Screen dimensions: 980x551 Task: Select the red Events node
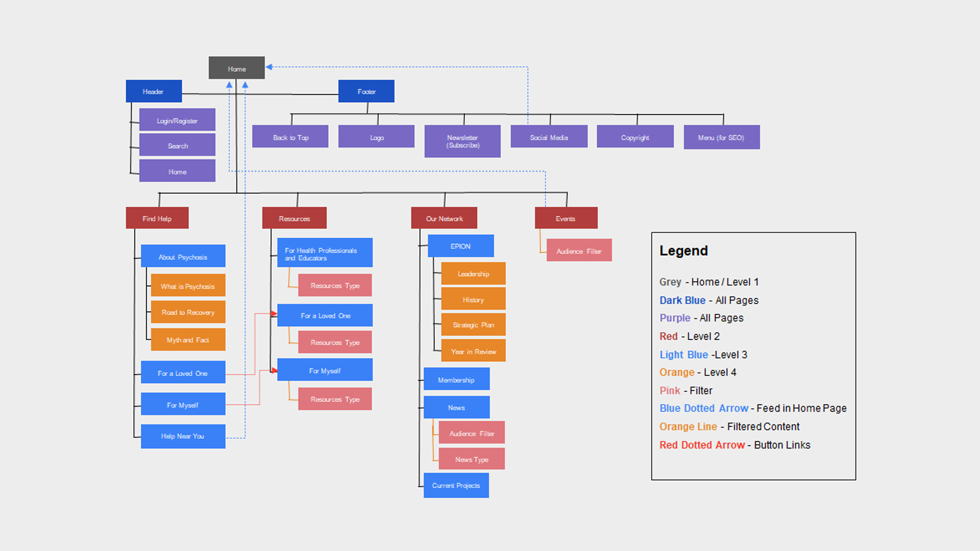tap(566, 218)
